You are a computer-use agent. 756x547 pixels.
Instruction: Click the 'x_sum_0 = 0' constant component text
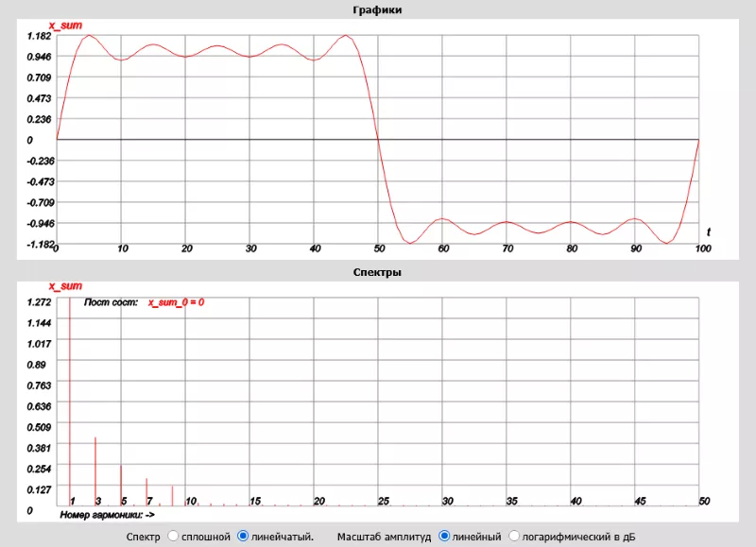pyautogui.click(x=176, y=302)
